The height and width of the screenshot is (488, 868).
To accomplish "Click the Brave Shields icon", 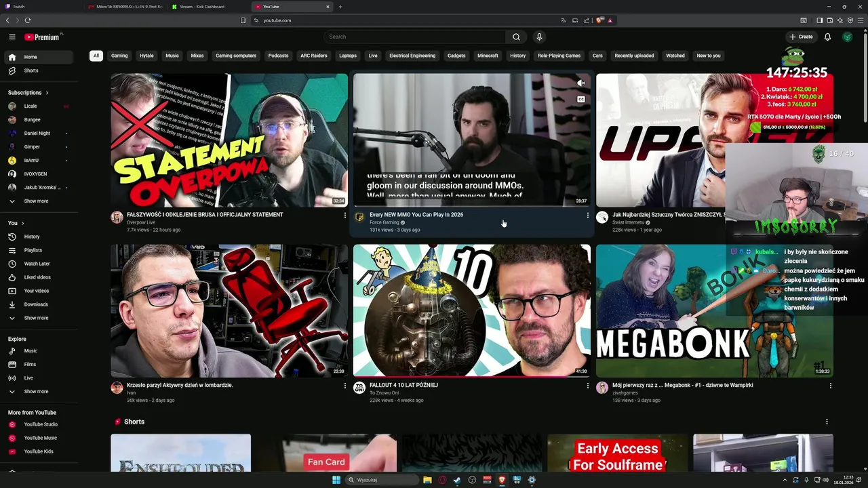I will pos(599,20).
